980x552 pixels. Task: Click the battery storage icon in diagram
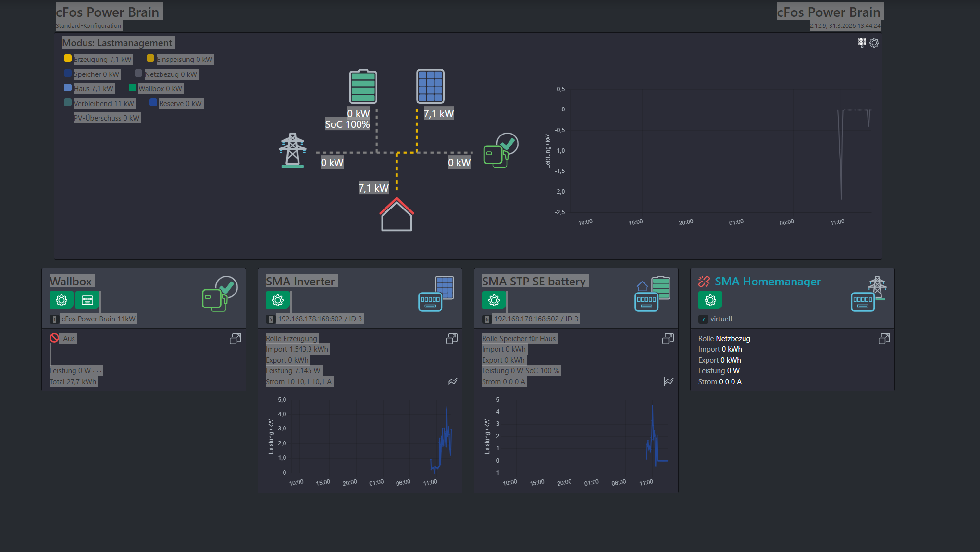coord(363,86)
